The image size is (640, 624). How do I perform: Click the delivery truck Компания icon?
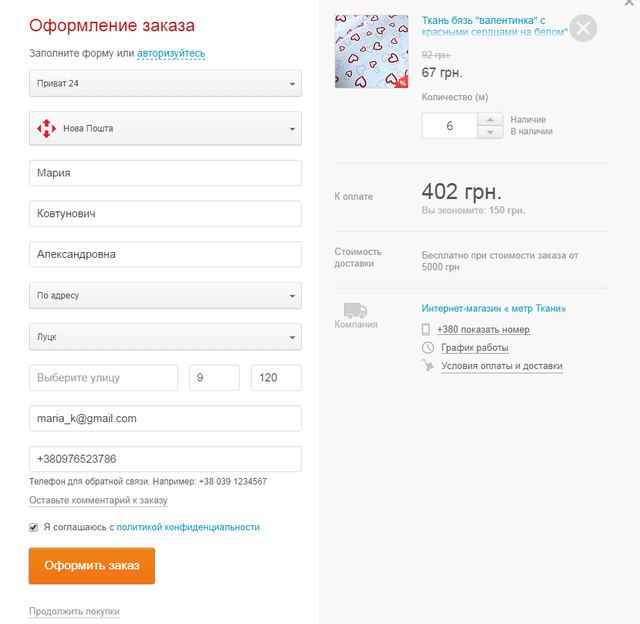pyautogui.click(x=355, y=311)
